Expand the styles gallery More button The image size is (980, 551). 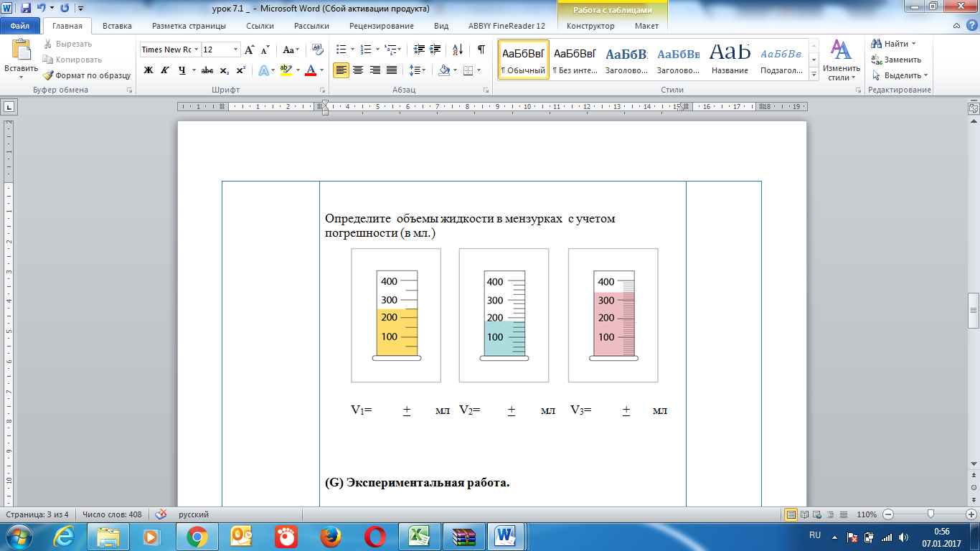814,74
